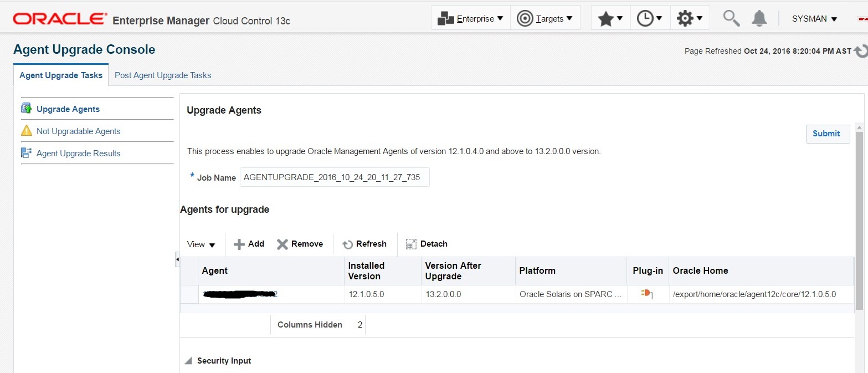Image resolution: width=868 pixels, height=373 pixels.
Task: Switch to Post Agent Upgrade Tasks tab
Action: click(x=163, y=75)
